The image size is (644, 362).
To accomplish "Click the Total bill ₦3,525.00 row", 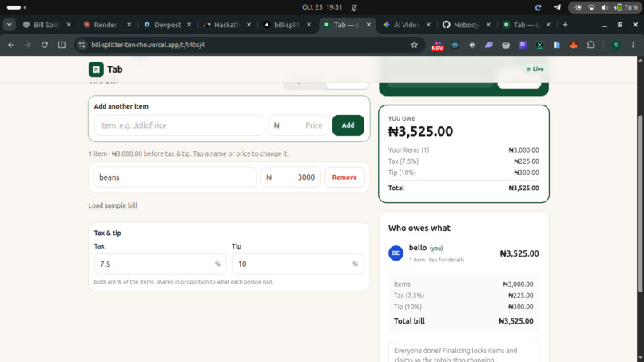I will [463, 321].
